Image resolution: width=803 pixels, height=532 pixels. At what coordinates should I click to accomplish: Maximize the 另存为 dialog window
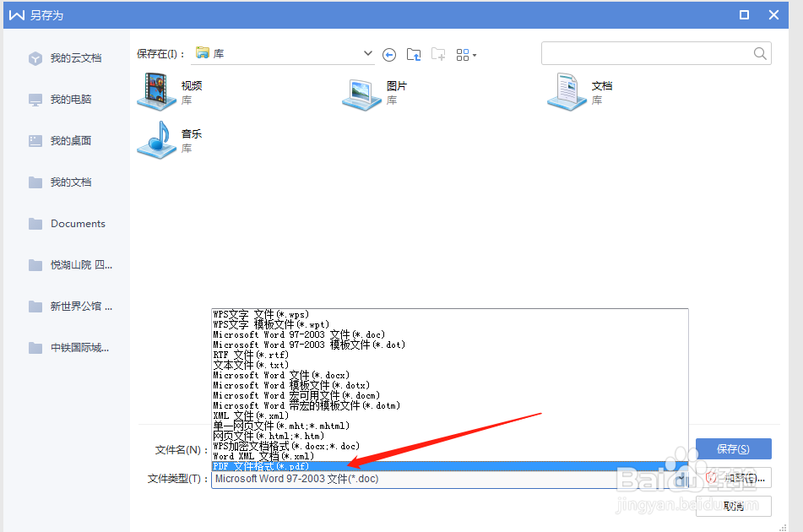744,15
